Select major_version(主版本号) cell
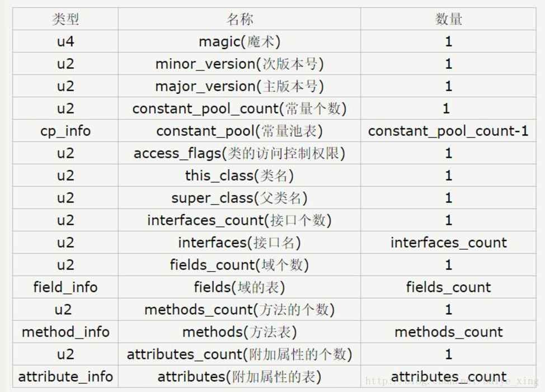Viewport: 545px width, 392px height. click(x=239, y=86)
